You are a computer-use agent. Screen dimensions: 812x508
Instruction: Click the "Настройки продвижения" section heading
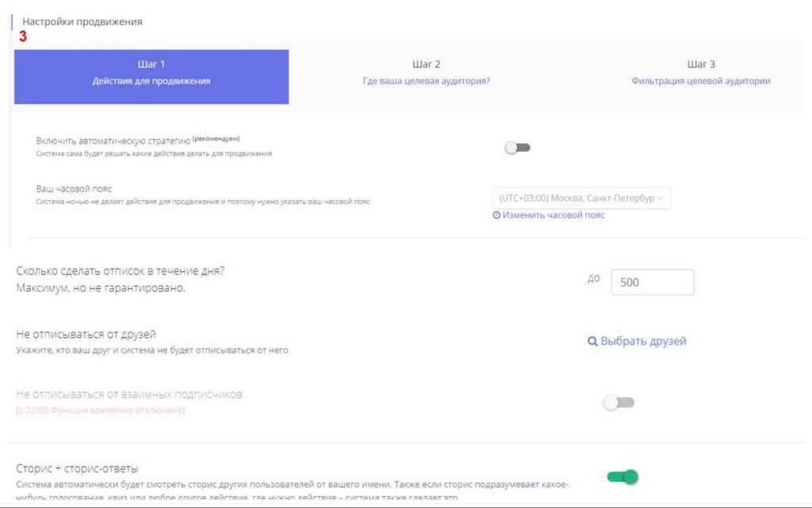click(82, 22)
